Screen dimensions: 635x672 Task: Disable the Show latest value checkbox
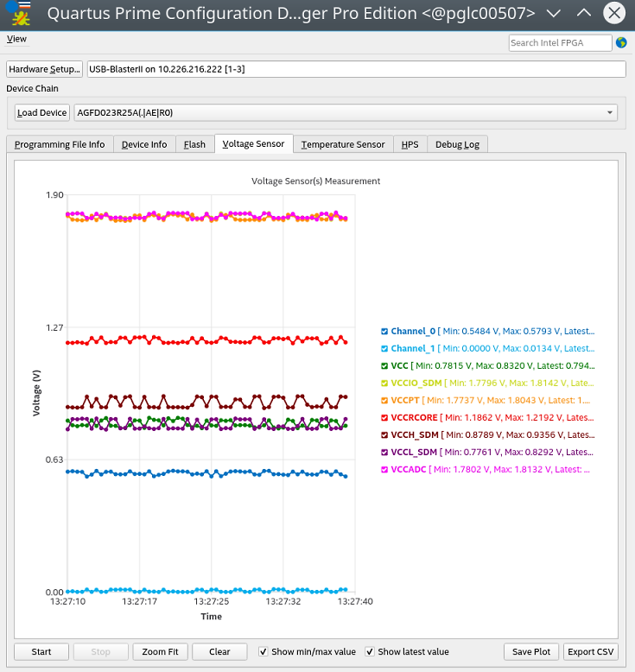pyautogui.click(x=370, y=651)
